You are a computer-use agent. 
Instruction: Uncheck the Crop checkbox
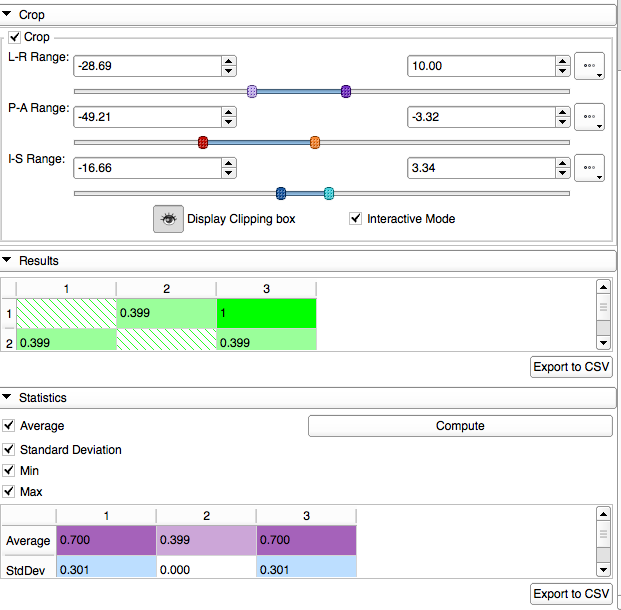tap(14, 37)
